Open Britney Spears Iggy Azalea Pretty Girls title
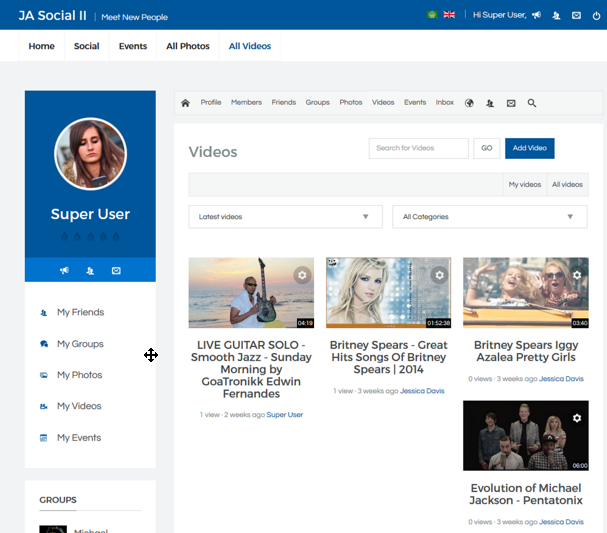607x533 pixels. (526, 351)
